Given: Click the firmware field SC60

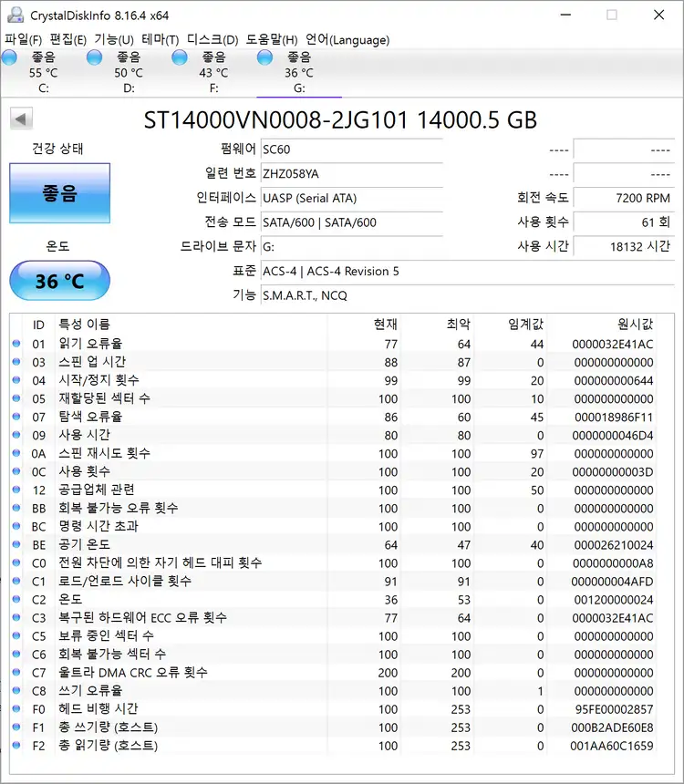Looking at the screenshot, I should (352, 150).
